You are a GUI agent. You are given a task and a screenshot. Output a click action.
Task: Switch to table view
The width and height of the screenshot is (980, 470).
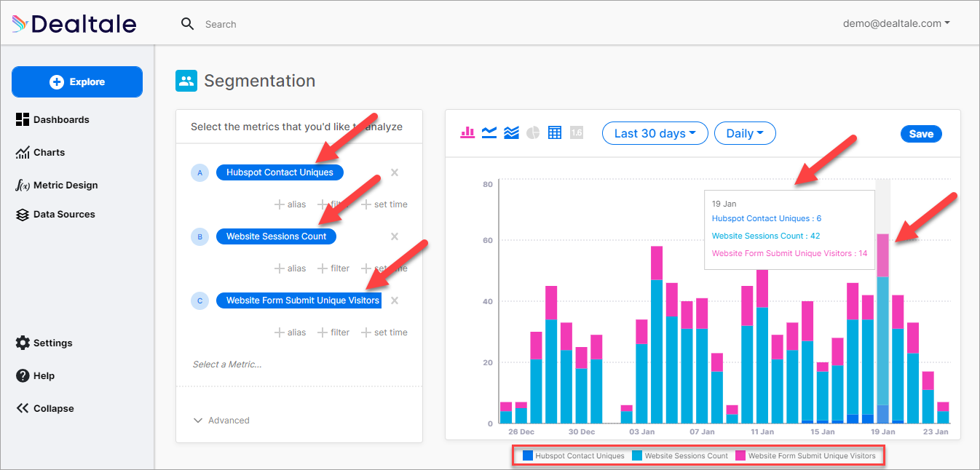[x=555, y=132]
